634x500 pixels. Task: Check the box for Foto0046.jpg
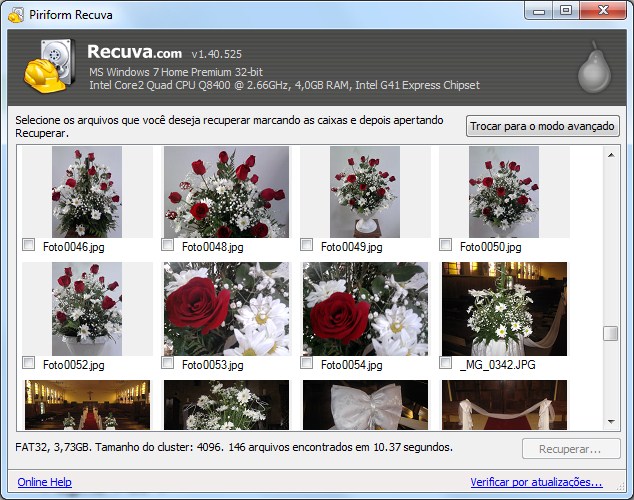(28, 245)
